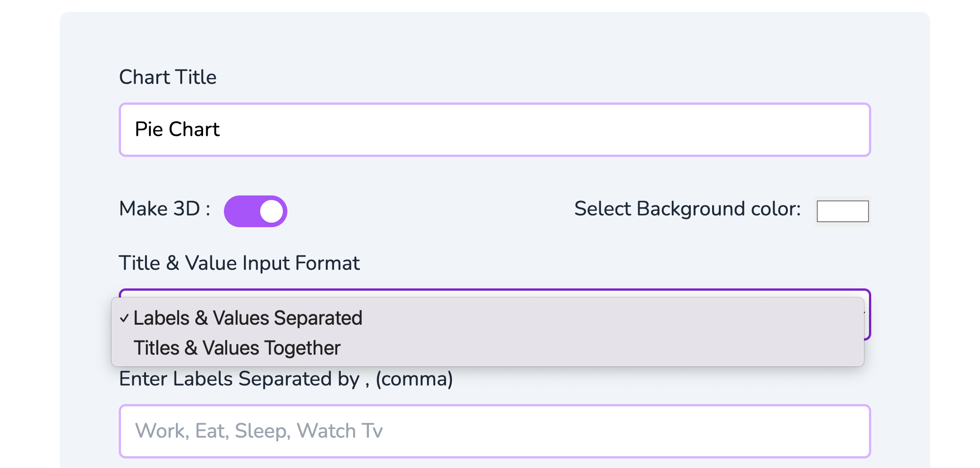This screenshot has height=468, width=980.
Task: Click the "Chart Title" label
Action: [x=168, y=77]
